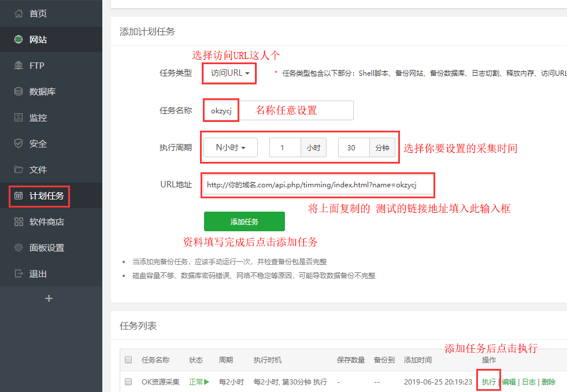Expand the N小时 execution cycle dropdown
The width and height of the screenshot is (567, 392).
[x=230, y=147]
